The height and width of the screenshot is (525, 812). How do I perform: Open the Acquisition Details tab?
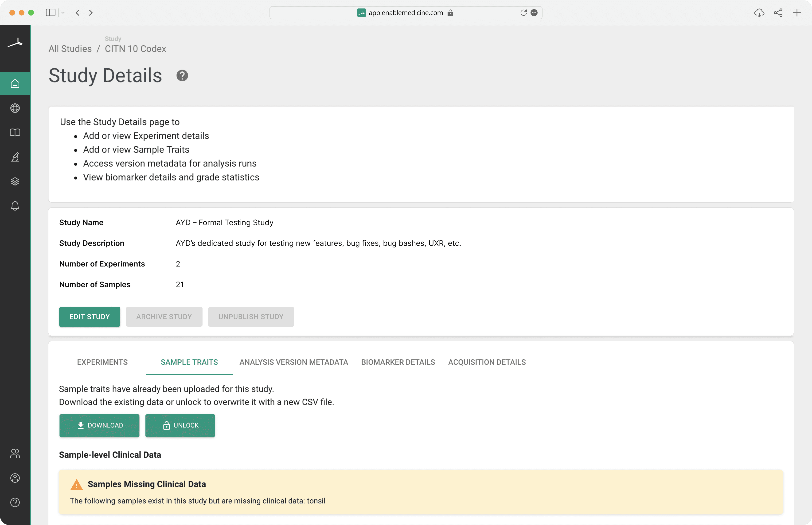[487, 362]
